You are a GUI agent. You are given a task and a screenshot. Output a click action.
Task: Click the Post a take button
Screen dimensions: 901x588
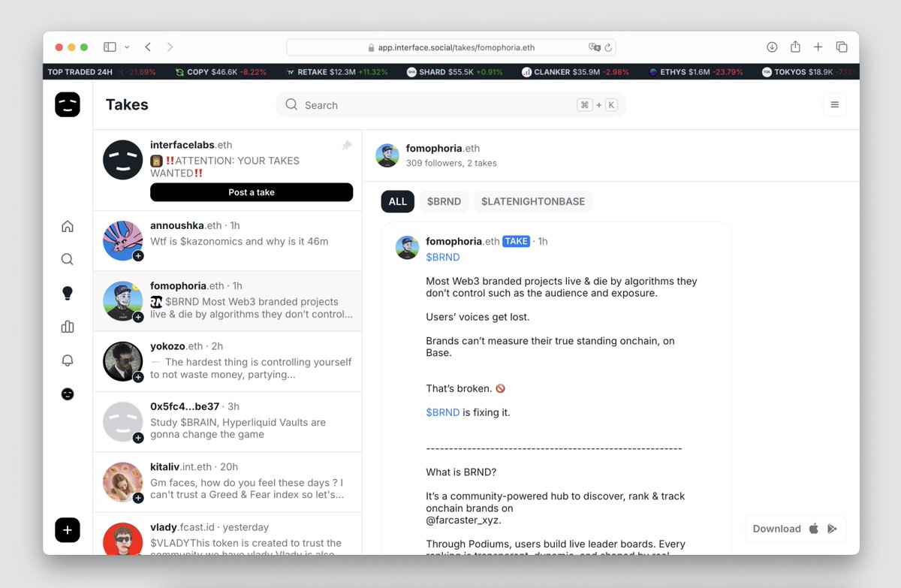coord(252,192)
